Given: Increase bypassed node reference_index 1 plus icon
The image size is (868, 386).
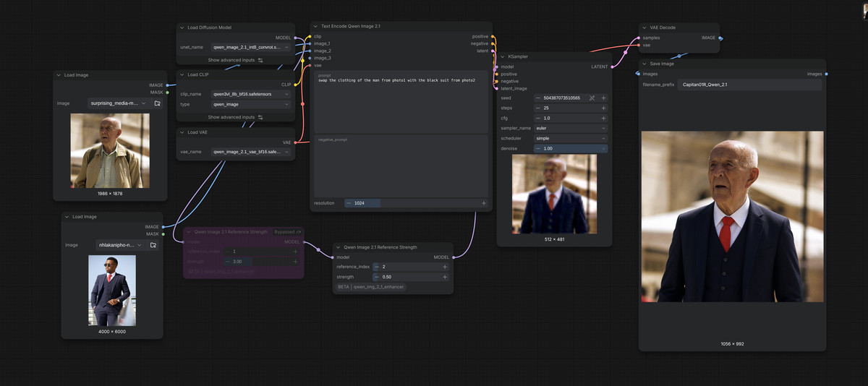Looking at the screenshot, I should tap(295, 251).
